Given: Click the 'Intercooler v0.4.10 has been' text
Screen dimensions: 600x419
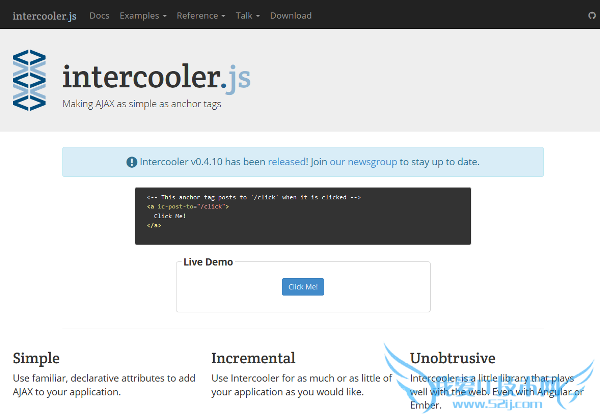Looking at the screenshot, I should click(203, 162).
